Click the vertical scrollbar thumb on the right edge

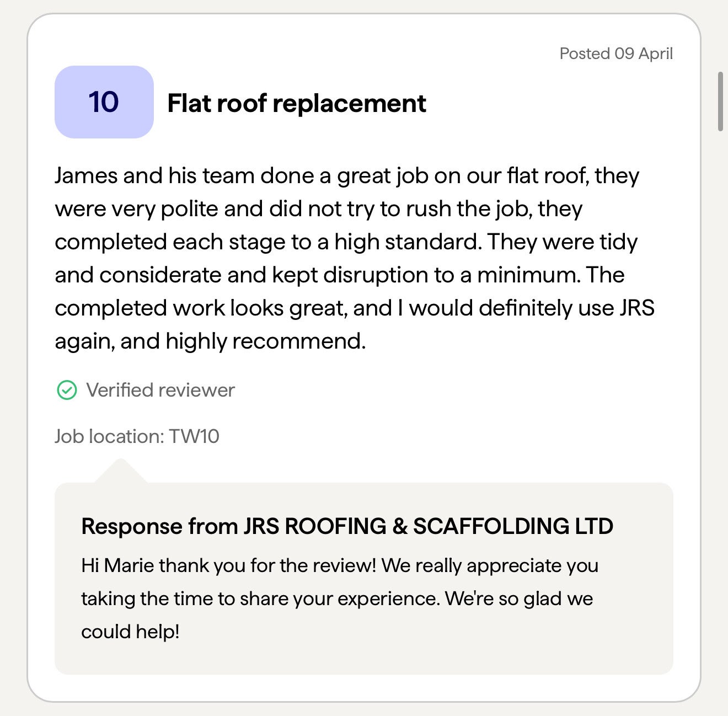click(720, 101)
